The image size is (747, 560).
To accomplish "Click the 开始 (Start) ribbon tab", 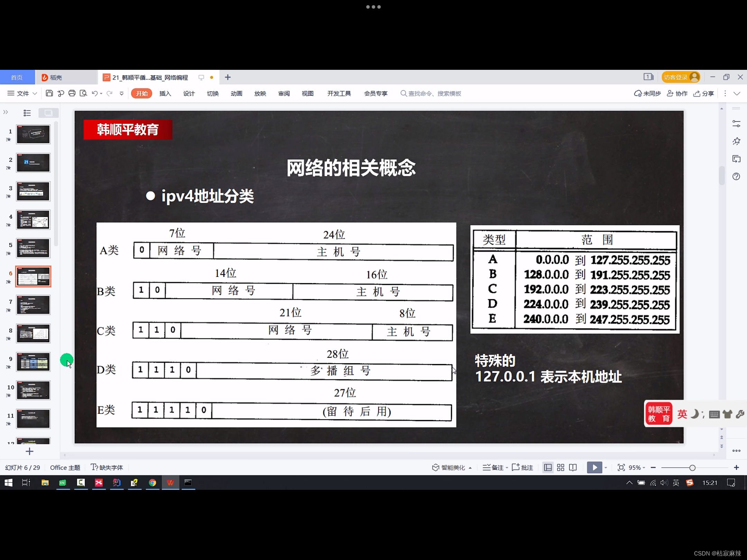I will click(x=142, y=94).
